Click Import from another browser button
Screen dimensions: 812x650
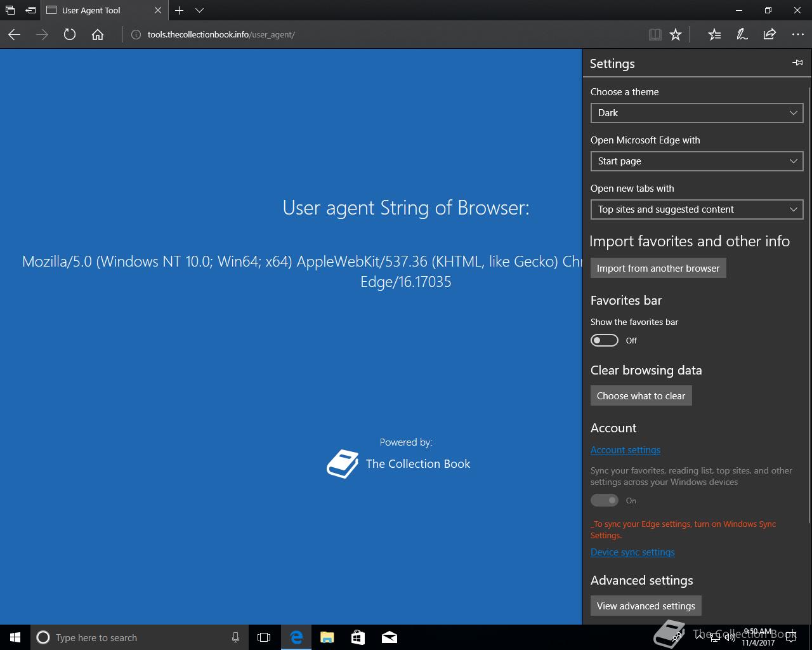pos(658,269)
